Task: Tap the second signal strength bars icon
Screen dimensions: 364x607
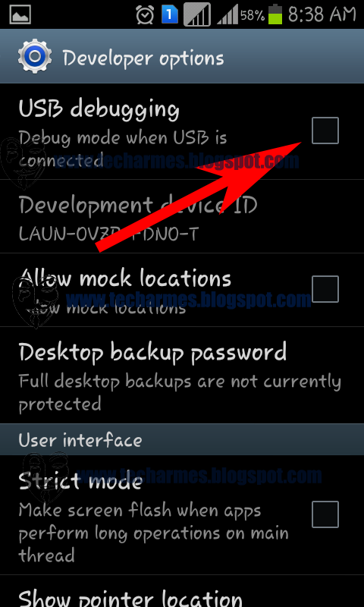Action: pyautogui.click(x=227, y=15)
